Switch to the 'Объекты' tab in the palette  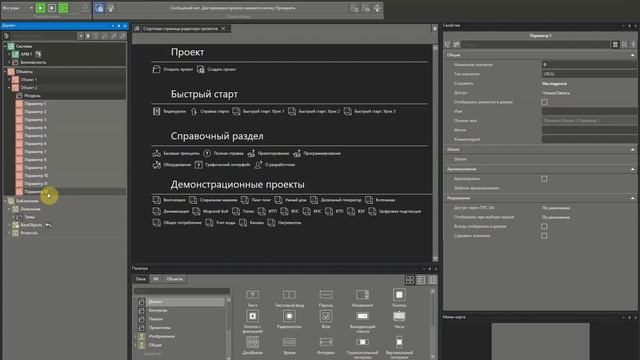[x=175, y=279]
